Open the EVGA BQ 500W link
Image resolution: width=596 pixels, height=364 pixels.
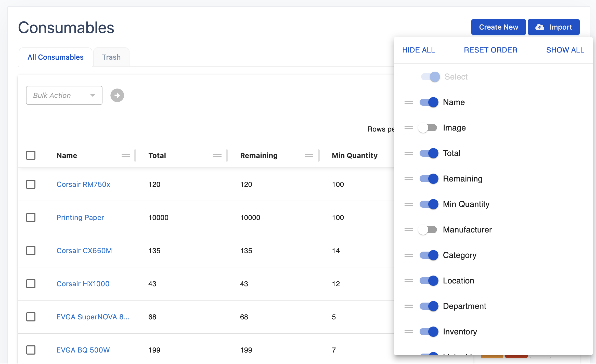tap(83, 350)
